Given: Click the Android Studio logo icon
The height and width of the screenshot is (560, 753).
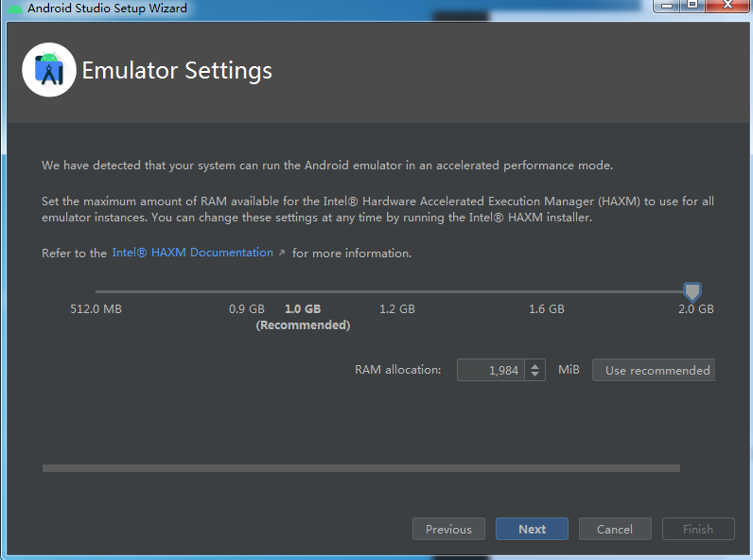Looking at the screenshot, I should click(x=49, y=70).
